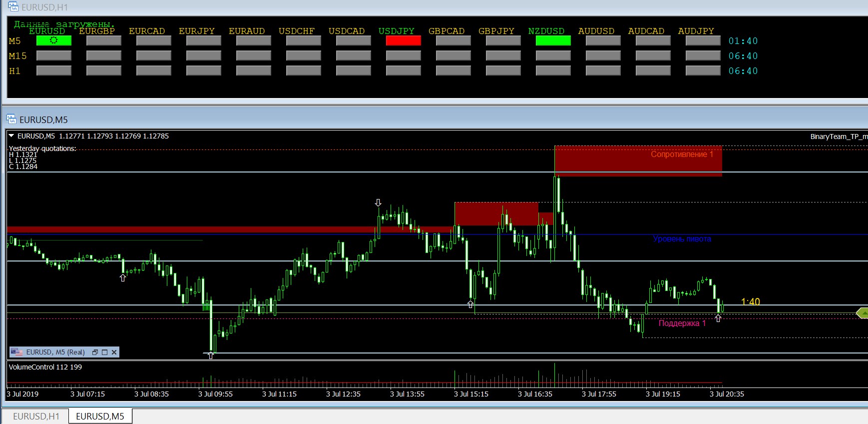Click the H1 GBPCAD signal cell
Screen dimensions: 868x424
coord(453,70)
